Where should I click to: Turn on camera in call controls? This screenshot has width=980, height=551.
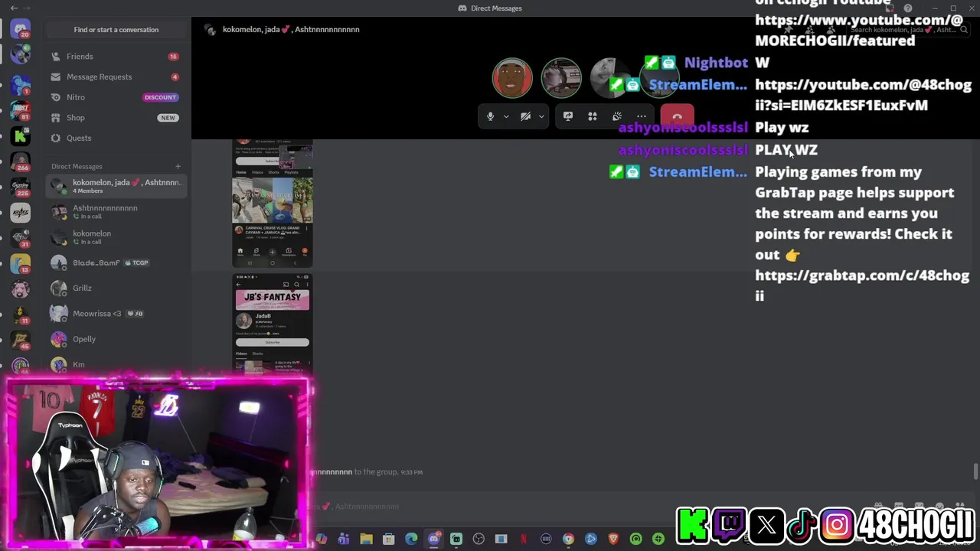pos(525,116)
